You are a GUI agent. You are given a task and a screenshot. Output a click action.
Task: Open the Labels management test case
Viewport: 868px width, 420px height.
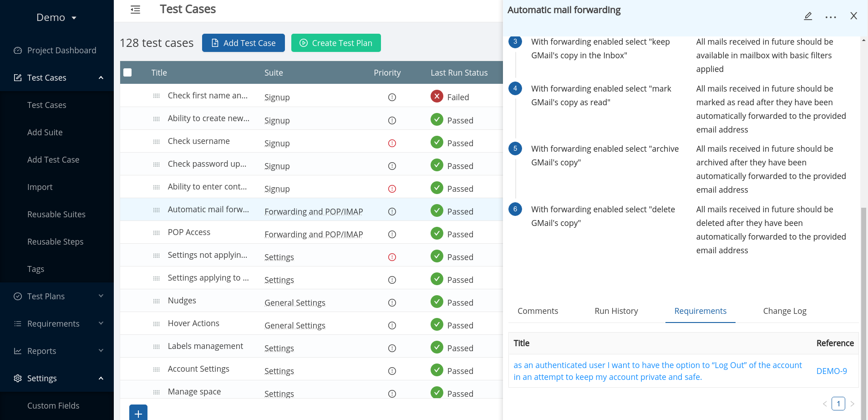(205, 346)
